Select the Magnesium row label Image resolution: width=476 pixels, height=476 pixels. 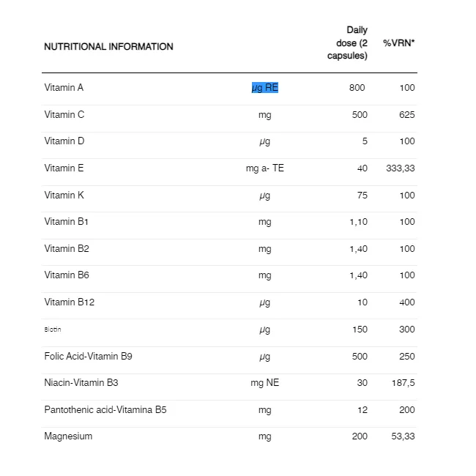[68, 436]
